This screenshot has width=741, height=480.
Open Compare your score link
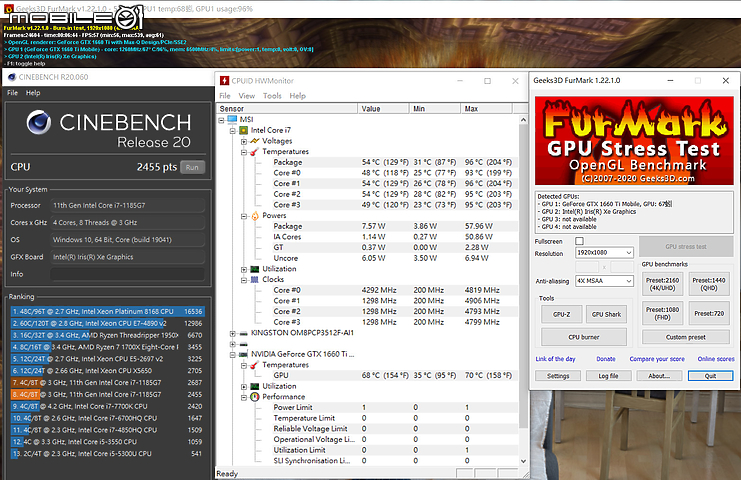[x=657, y=359]
